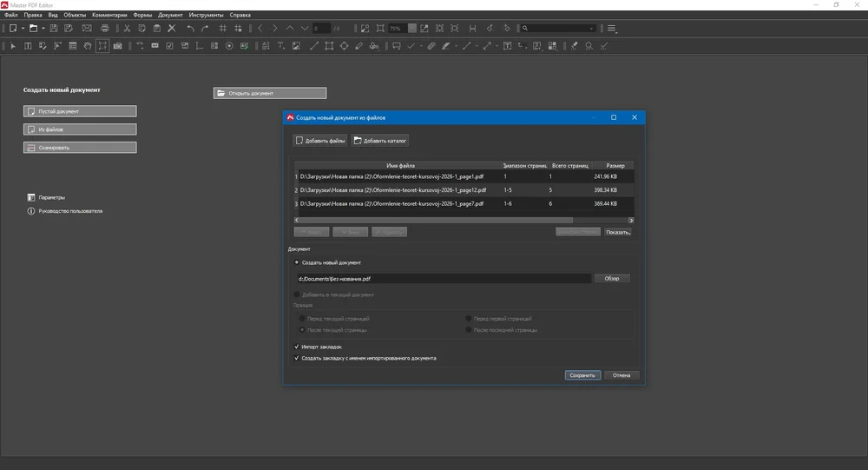The width and height of the screenshot is (868, 470).
Task: Open 'Руководство пользователя' link
Action: point(70,211)
